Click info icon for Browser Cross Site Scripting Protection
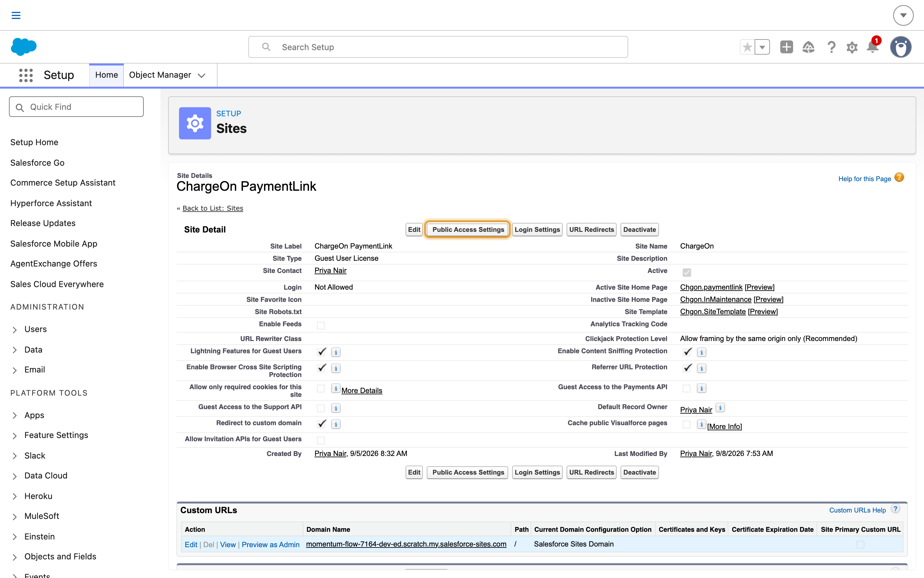The height and width of the screenshot is (578, 924). [336, 368]
